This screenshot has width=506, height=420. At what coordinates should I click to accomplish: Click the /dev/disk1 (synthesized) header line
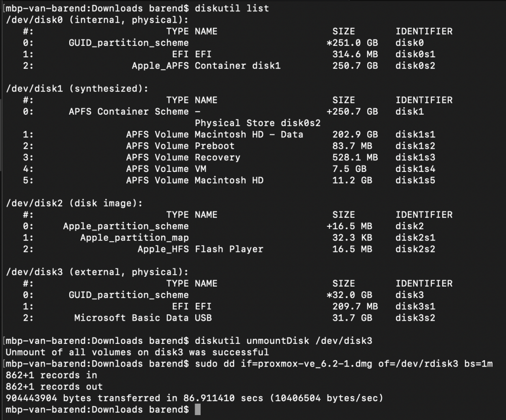tap(77, 89)
